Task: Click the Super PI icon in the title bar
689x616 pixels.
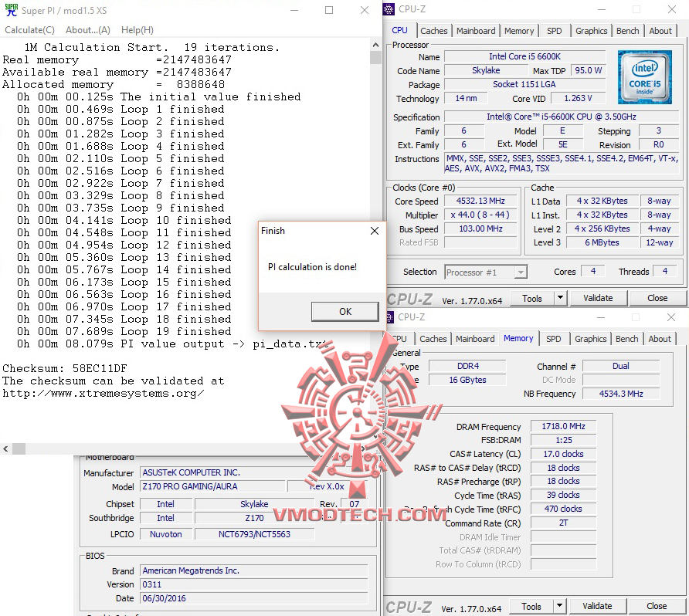Action: (x=11, y=11)
